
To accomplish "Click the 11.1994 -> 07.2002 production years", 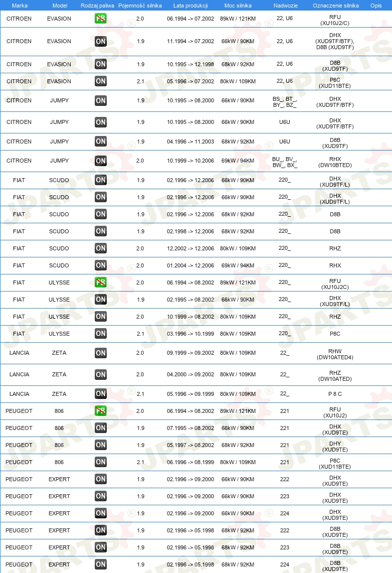I will point(190,41).
